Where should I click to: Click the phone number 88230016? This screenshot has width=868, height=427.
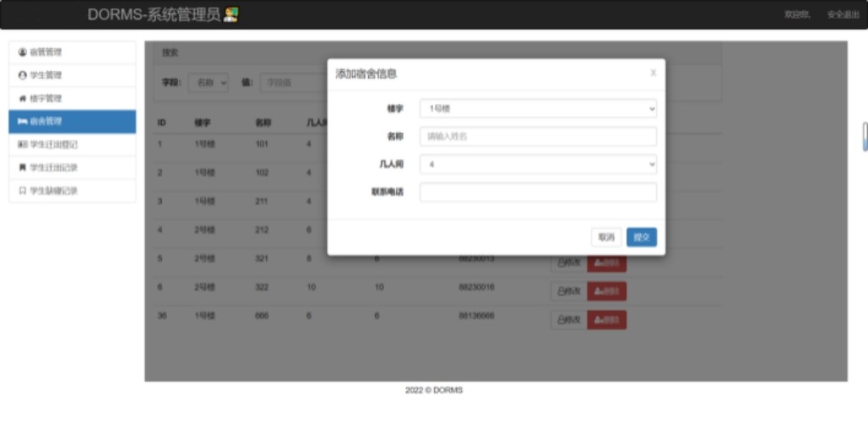476,287
